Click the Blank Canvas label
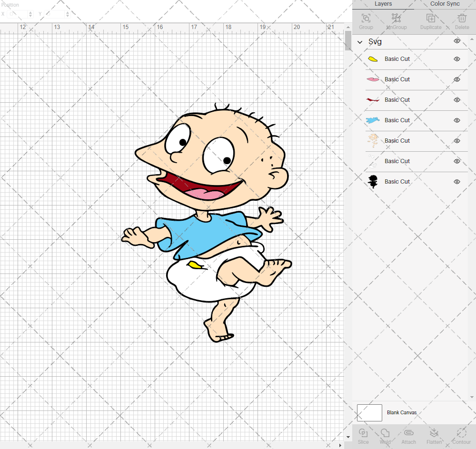The width and height of the screenshot is (476, 449). 402,412
